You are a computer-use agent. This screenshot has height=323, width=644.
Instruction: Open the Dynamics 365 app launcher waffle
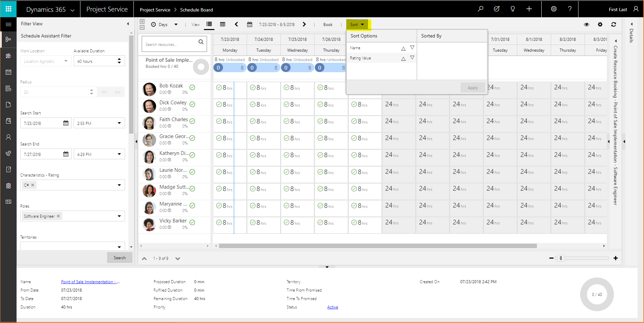click(8, 9)
